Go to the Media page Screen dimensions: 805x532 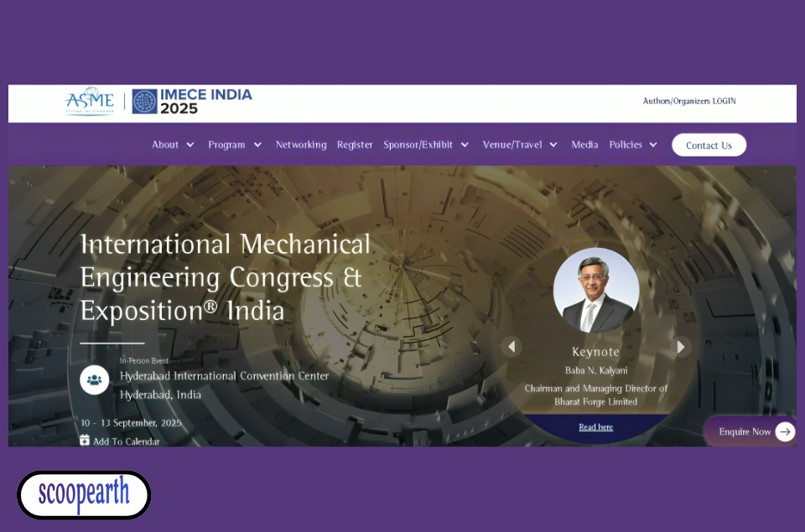[584, 145]
